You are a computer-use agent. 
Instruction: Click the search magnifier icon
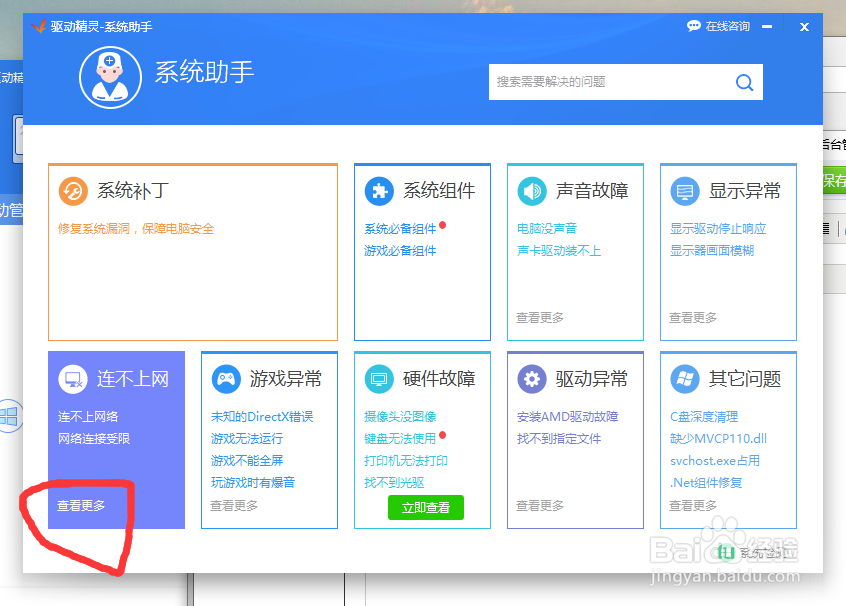[x=744, y=82]
